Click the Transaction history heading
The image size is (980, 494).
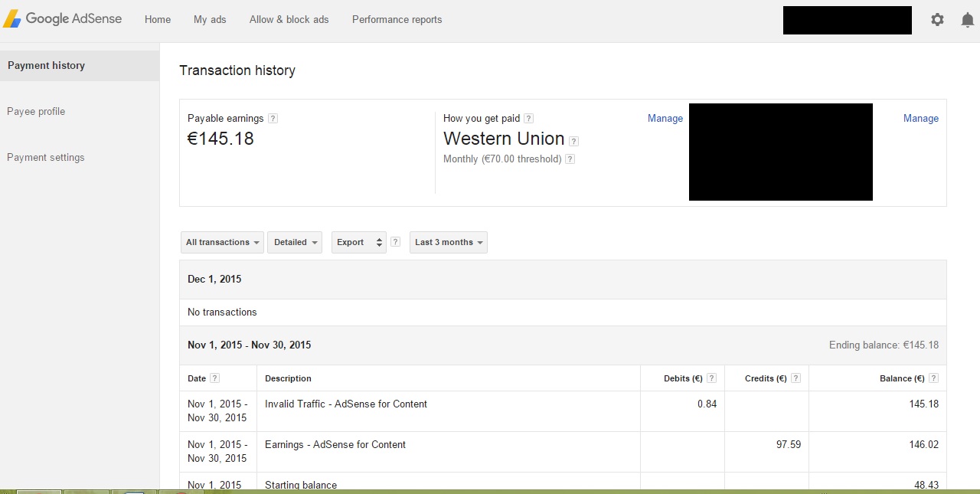[x=237, y=70]
